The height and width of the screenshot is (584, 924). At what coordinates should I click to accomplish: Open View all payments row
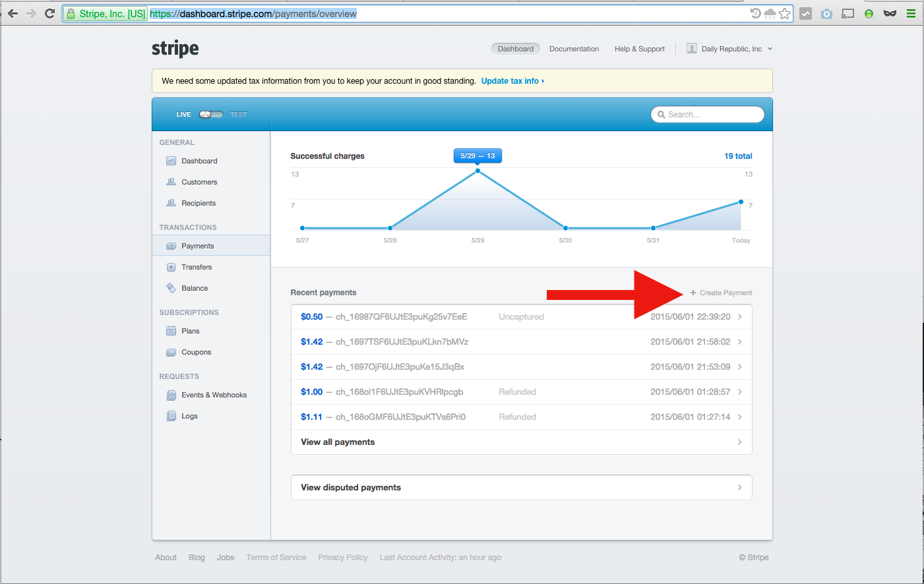[521, 442]
